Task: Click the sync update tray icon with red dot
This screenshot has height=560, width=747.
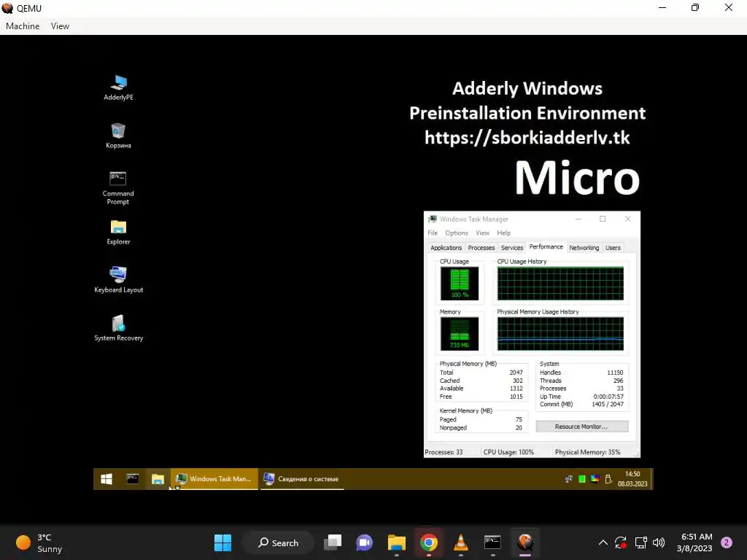Action: click(621, 542)
